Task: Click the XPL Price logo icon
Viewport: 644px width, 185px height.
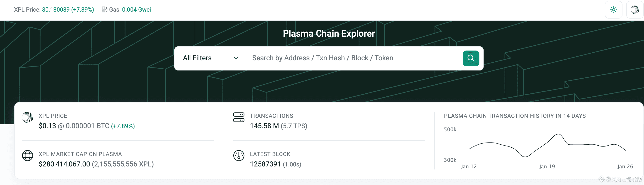Action: (28, 117)
